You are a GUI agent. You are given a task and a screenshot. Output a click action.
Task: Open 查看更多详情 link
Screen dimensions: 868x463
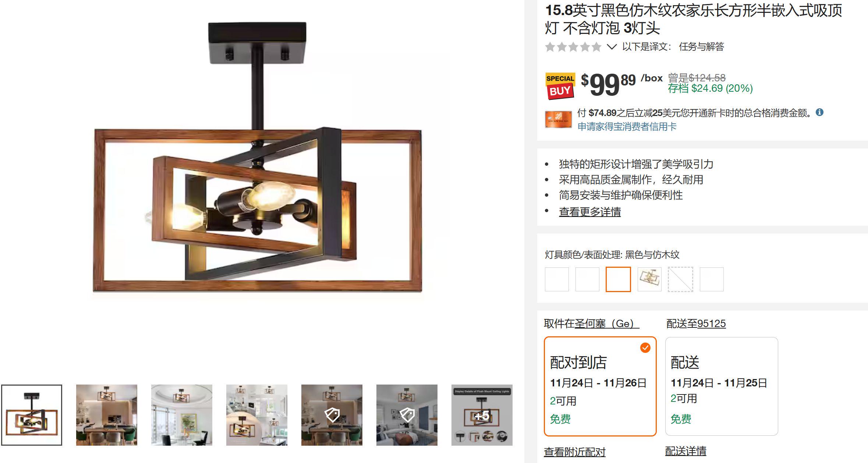(589, 212)
